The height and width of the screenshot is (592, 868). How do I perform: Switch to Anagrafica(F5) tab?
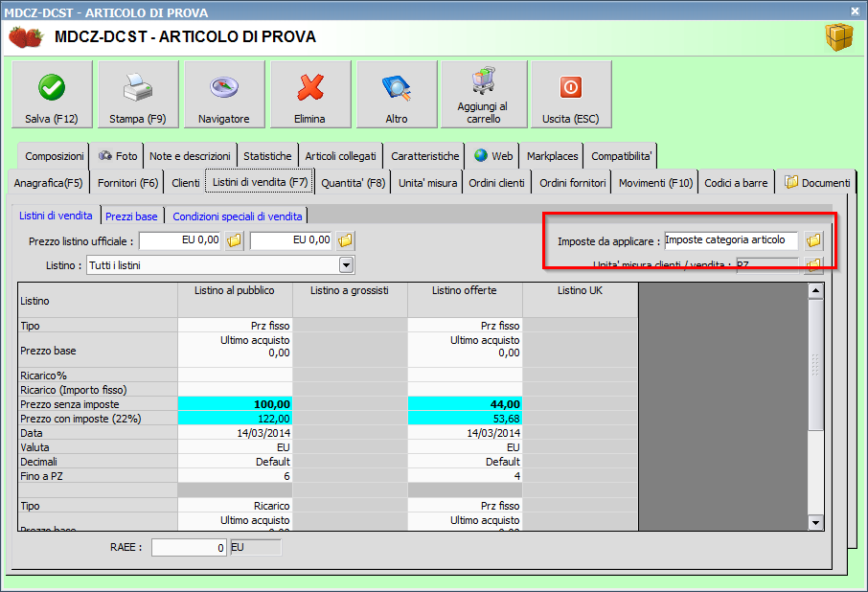tap(48, 183)
